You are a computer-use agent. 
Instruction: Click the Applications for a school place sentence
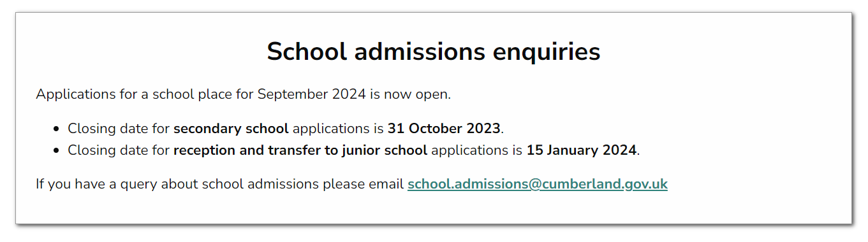[244, 95]
